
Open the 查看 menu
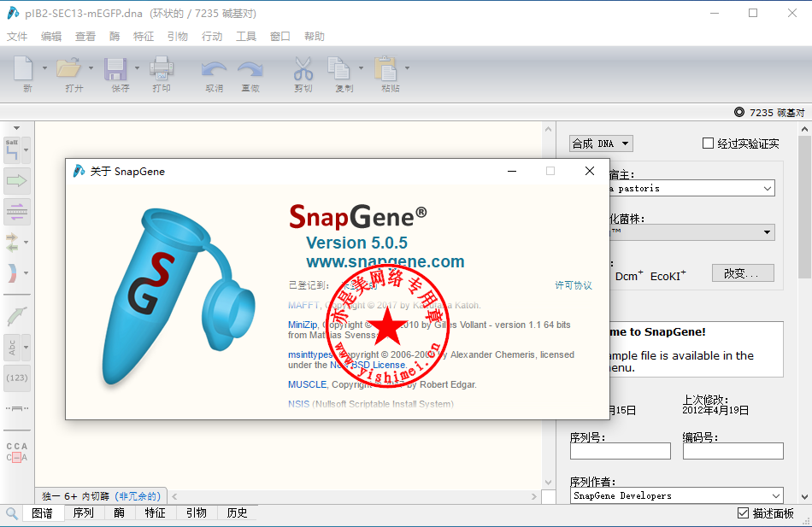click(x=85, y=36)
